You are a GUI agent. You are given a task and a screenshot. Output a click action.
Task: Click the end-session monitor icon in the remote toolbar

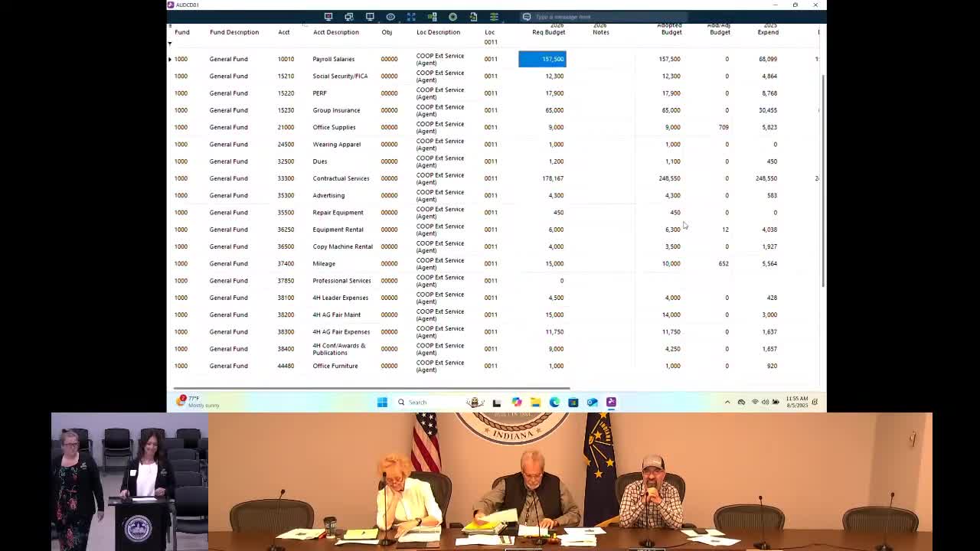point(328,17)
